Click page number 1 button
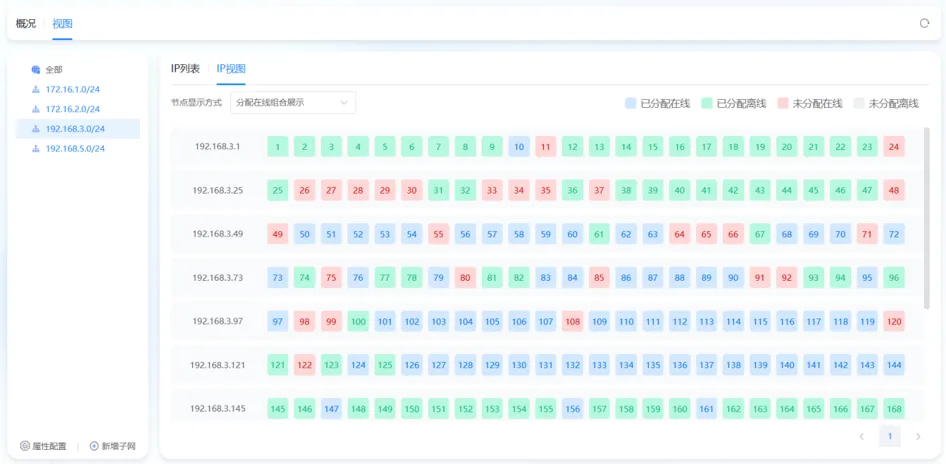The width and height of the screenshot is (946, 465). [x=889, y=437]
